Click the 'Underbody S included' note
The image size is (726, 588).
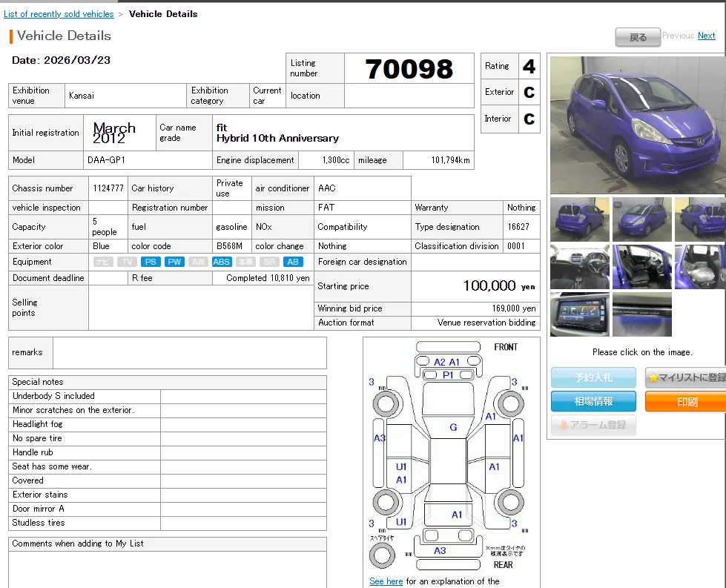click(x=53, y=396)
